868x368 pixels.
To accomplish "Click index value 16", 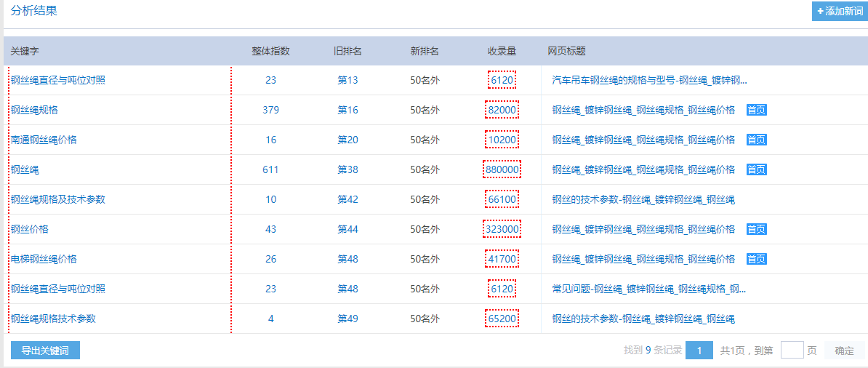I will [270, 140].
